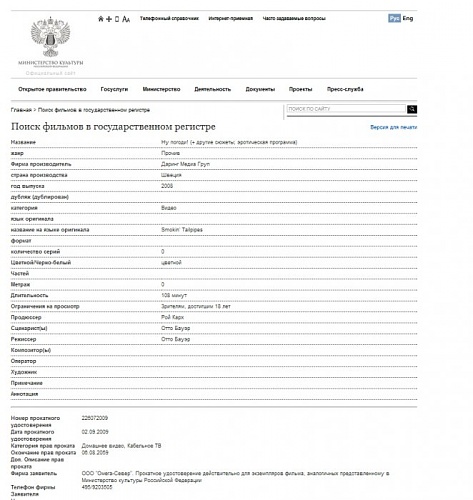The image size is (473, 500).
Task: Click page heading 'Поиск фильмов в государственном регистре'
Action: click(113, 127)
